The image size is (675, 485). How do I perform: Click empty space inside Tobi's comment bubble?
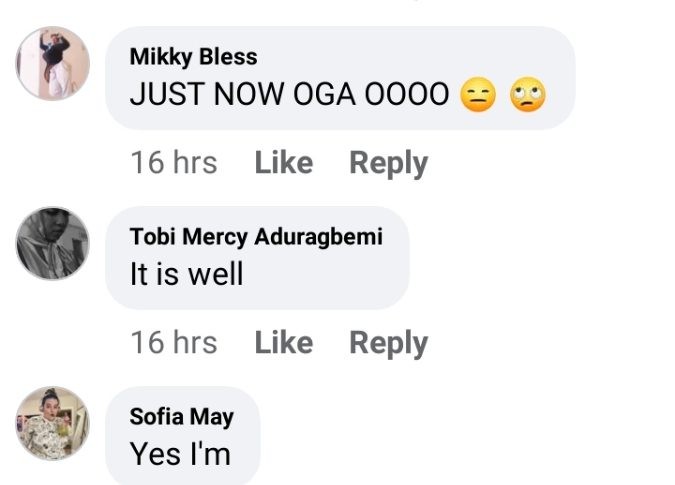330,280
